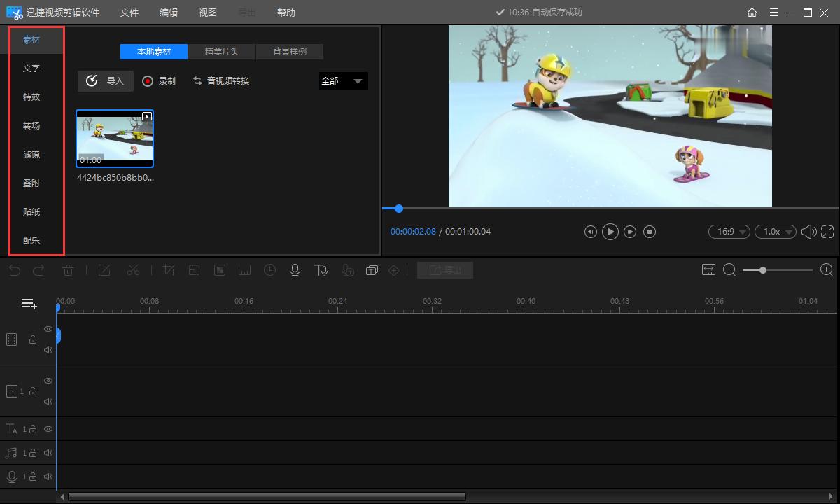Viewport: 840px width, 504px height.
Task: Enter fullscreen preview mode
Action: (827, 232)
